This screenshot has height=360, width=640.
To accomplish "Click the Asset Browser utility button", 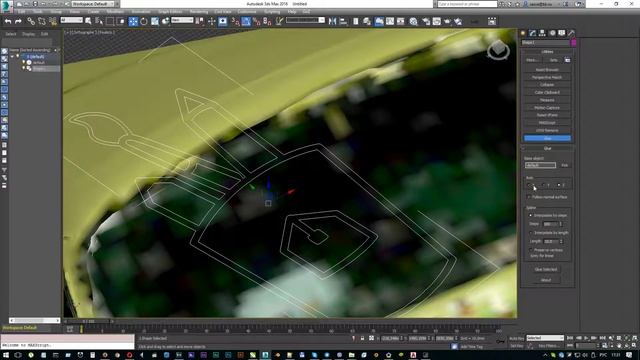I will coord(547,70).
